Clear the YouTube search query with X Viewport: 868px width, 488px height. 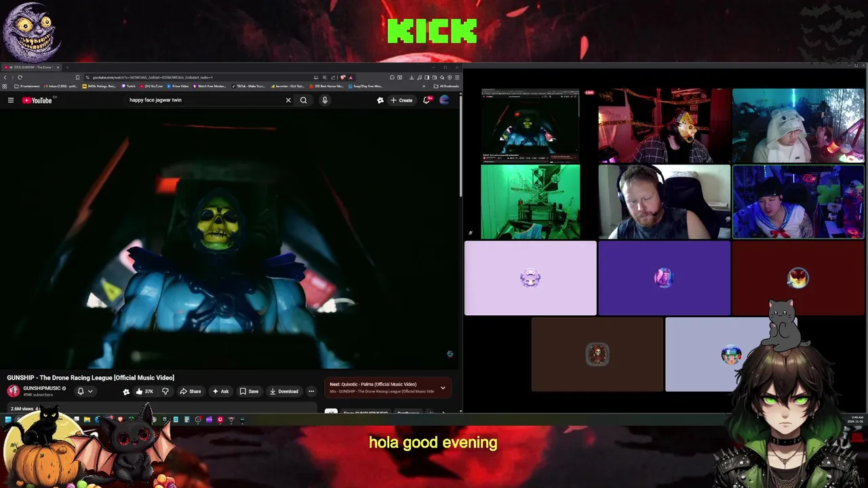[x=288, y=100]
